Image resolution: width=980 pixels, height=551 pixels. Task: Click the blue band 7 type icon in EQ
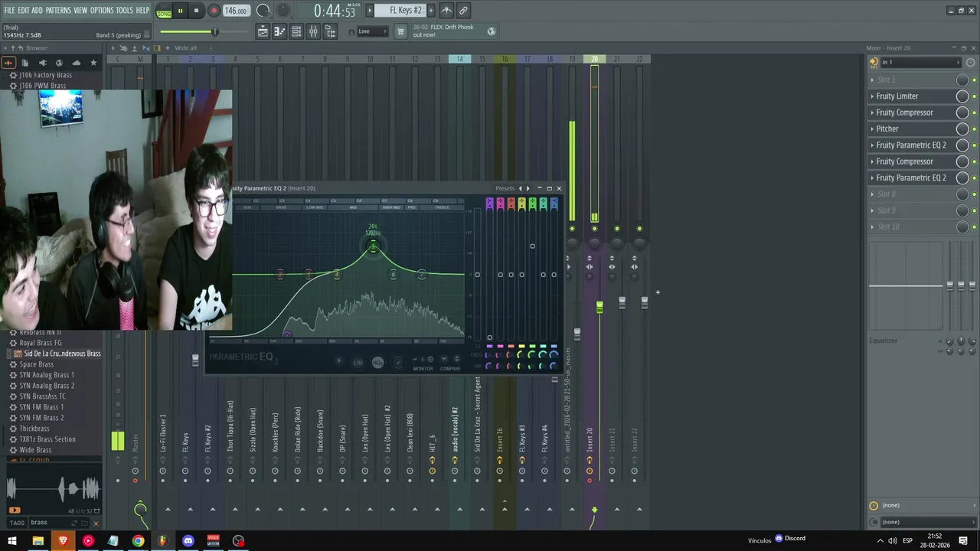pyautogui.click(x=554, y=204)
